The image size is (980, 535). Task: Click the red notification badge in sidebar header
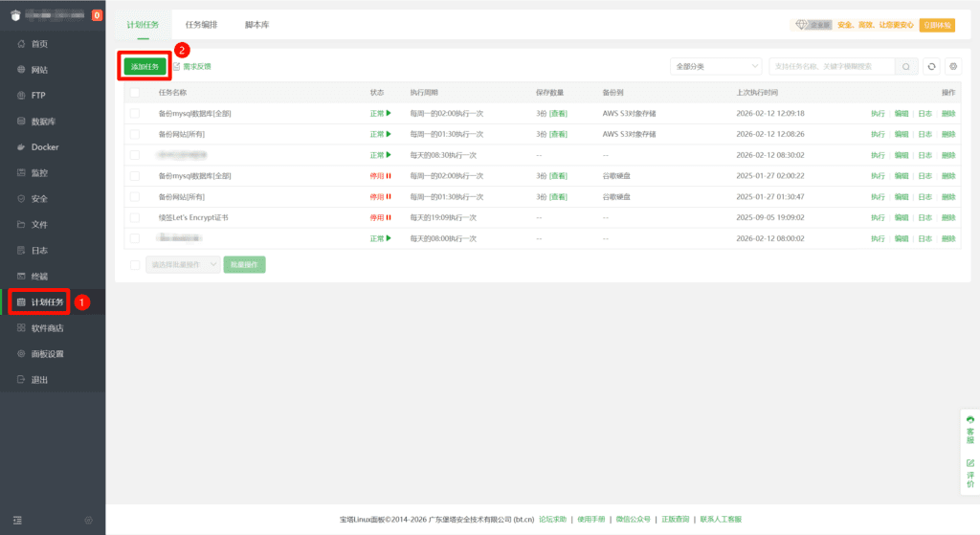(x=97, y=15)
